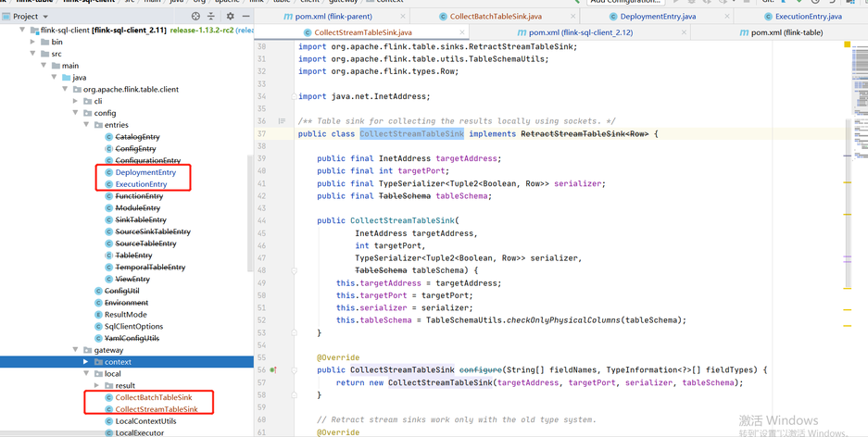Click the collapse all icon in Project panel
This screenshot has width=868, height=437.
(211, 17)
